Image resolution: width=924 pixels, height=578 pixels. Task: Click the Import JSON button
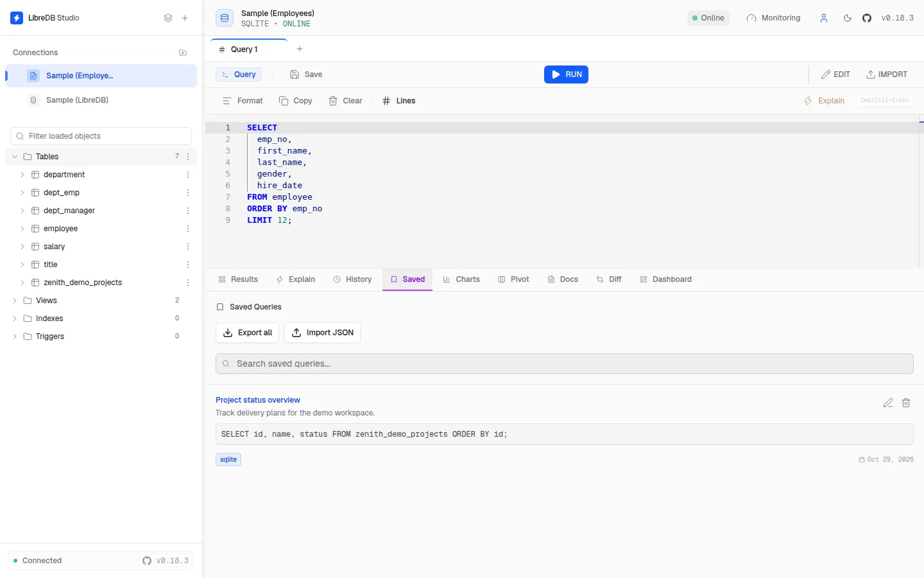(322, 333)
